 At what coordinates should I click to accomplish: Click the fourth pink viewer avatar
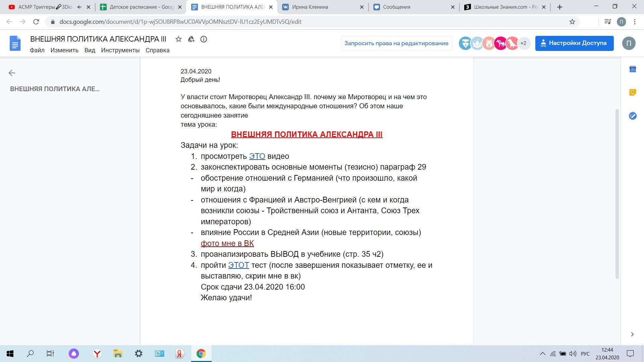(500, 43)
